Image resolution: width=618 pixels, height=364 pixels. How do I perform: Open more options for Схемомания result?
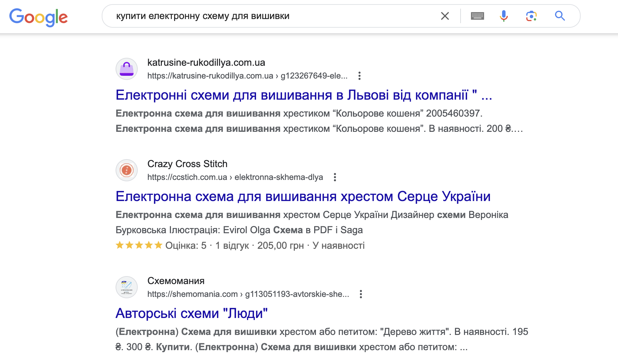361,294
